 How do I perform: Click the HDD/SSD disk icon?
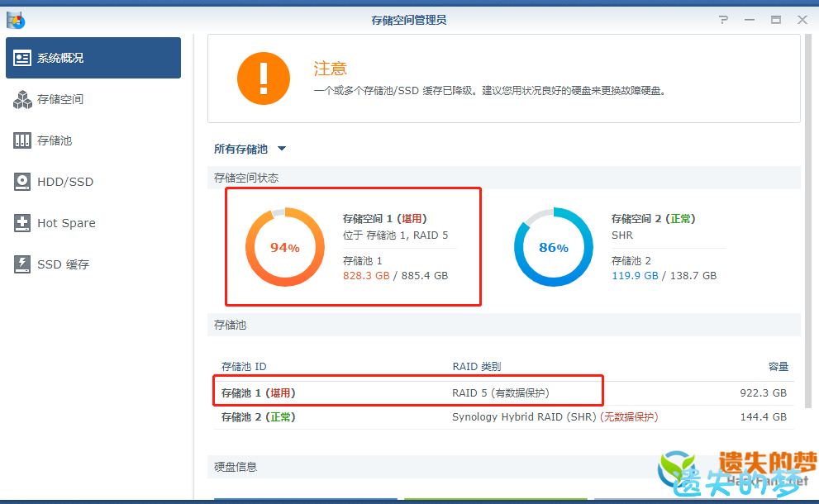(x=22, y=182)
